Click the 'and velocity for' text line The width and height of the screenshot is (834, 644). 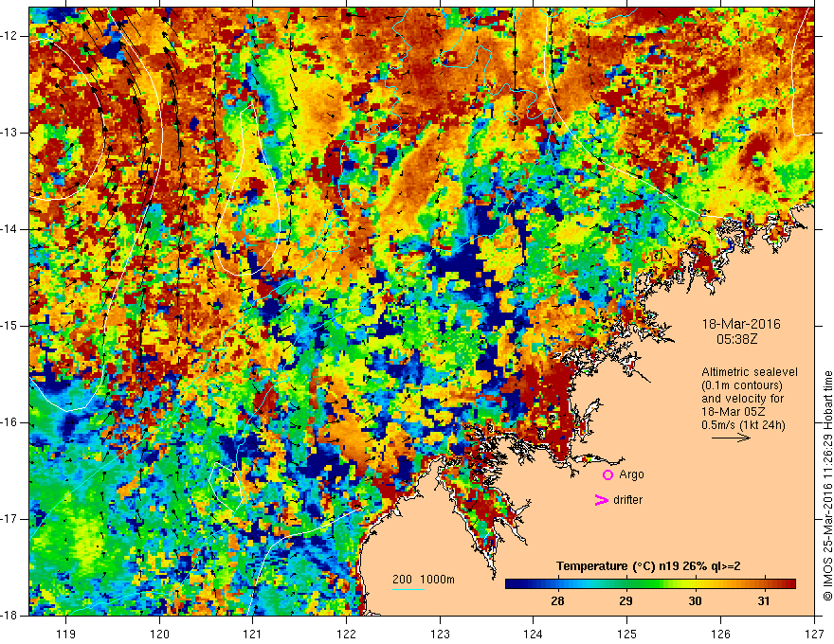tap(742, 399)
